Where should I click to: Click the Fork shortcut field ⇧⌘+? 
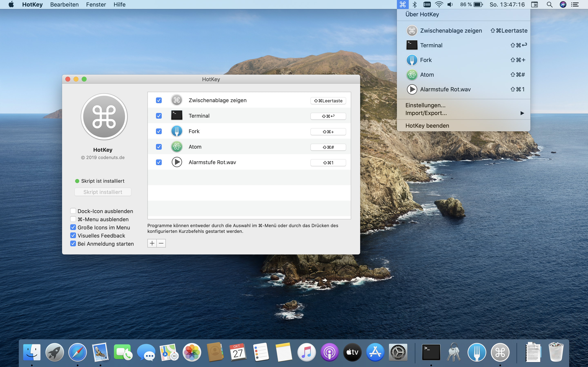coord(328,132)
